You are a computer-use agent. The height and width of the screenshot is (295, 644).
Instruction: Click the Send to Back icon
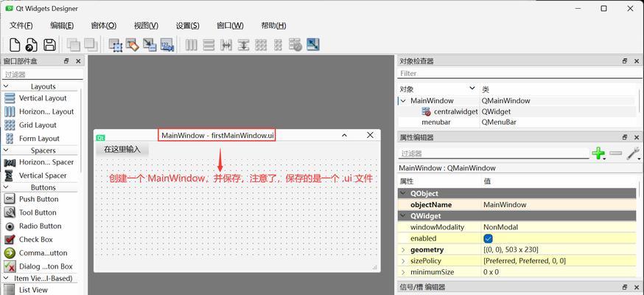point(91,44)
